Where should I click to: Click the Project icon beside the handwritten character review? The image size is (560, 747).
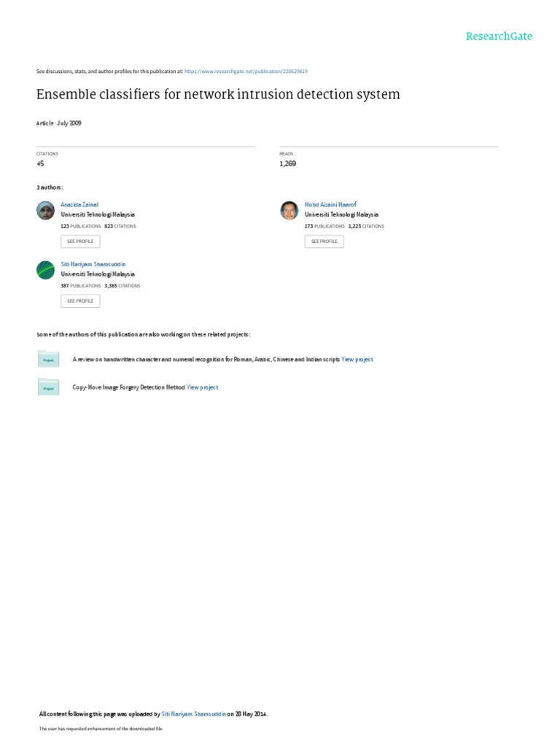tap(48, 359)
